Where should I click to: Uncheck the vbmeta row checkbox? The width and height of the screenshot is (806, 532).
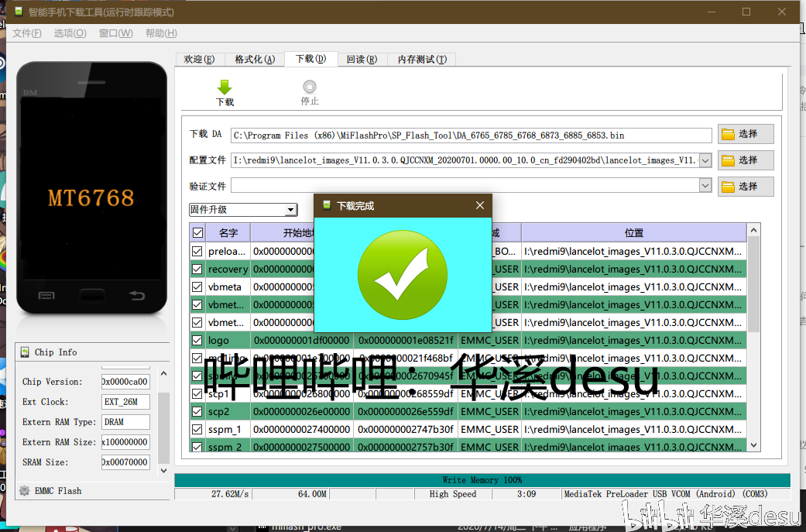click(x=197, y=287)
